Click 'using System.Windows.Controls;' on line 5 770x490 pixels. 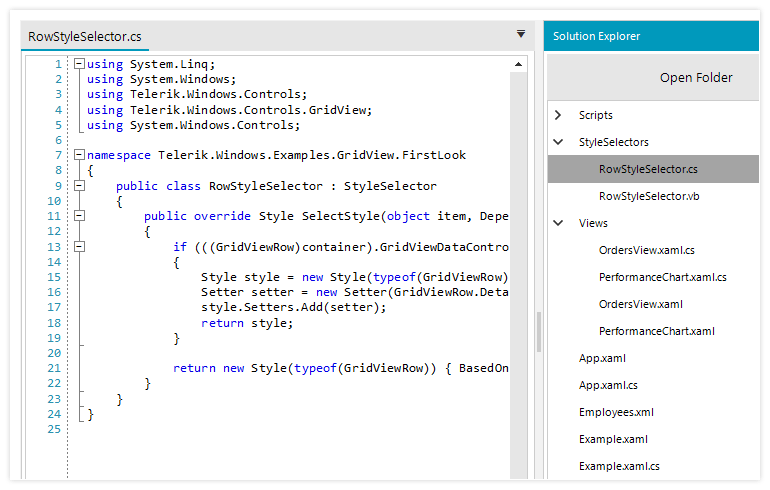point(193,125)
